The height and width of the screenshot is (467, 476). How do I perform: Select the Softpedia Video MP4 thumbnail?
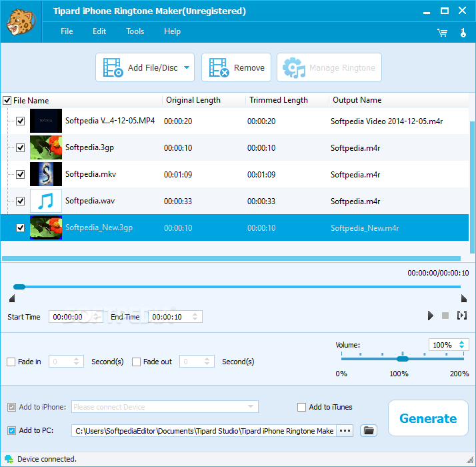[46, 121]
